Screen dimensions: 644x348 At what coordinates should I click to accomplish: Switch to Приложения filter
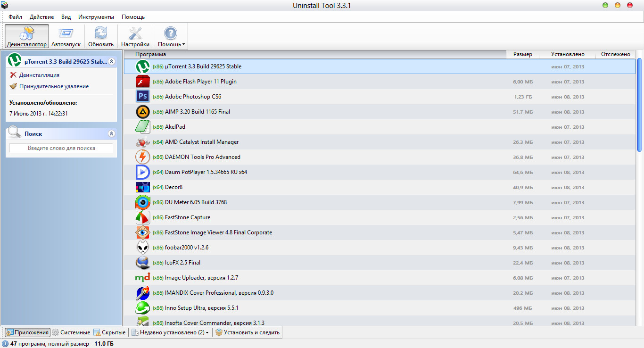(x=27, y=332)
